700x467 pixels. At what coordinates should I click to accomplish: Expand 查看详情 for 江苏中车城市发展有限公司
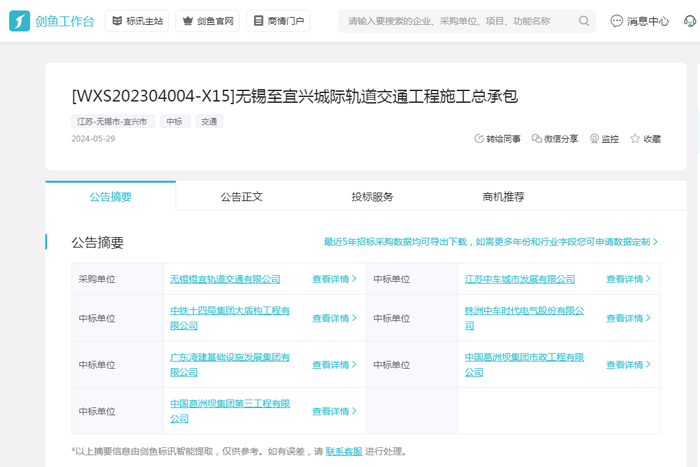click(628, 280)
